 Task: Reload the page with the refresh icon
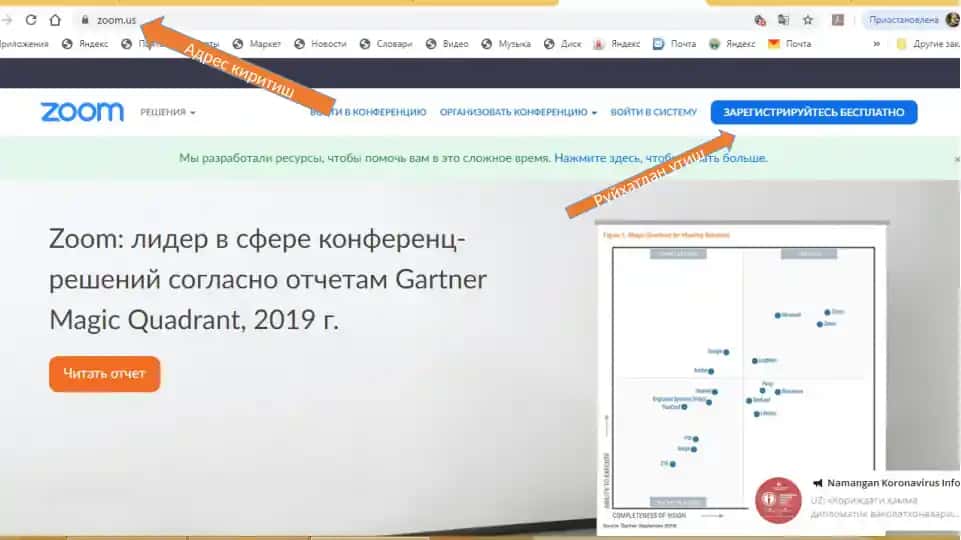point(31,20)
